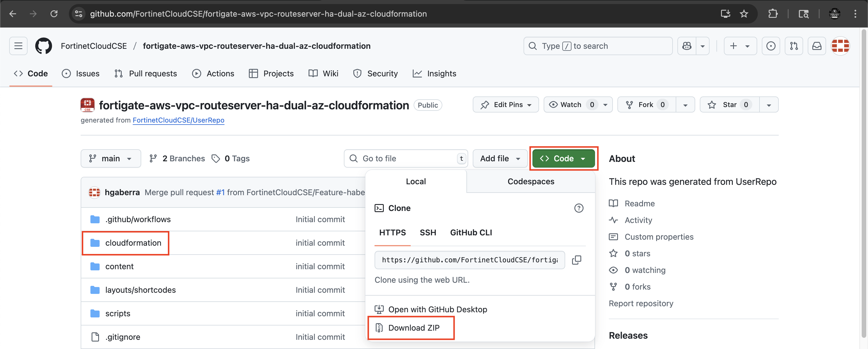Open the notifications inbox icon
Screen dimensions: 868x349
point(817,46)
